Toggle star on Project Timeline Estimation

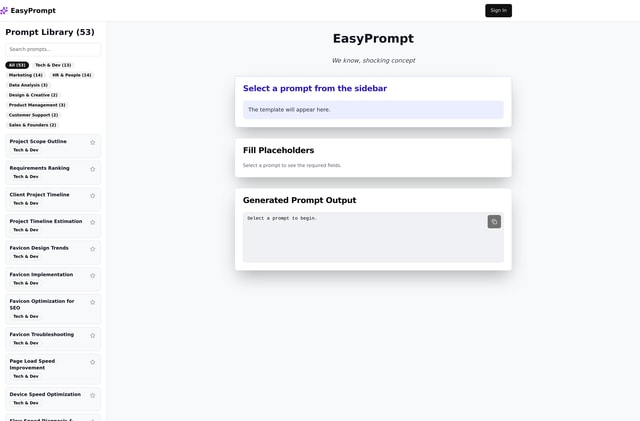click(93, 222)
